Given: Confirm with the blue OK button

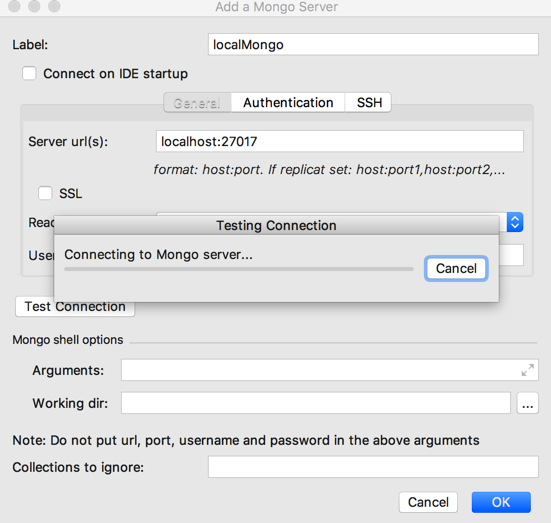Looking at the screenshot, I should coord(501,502).
